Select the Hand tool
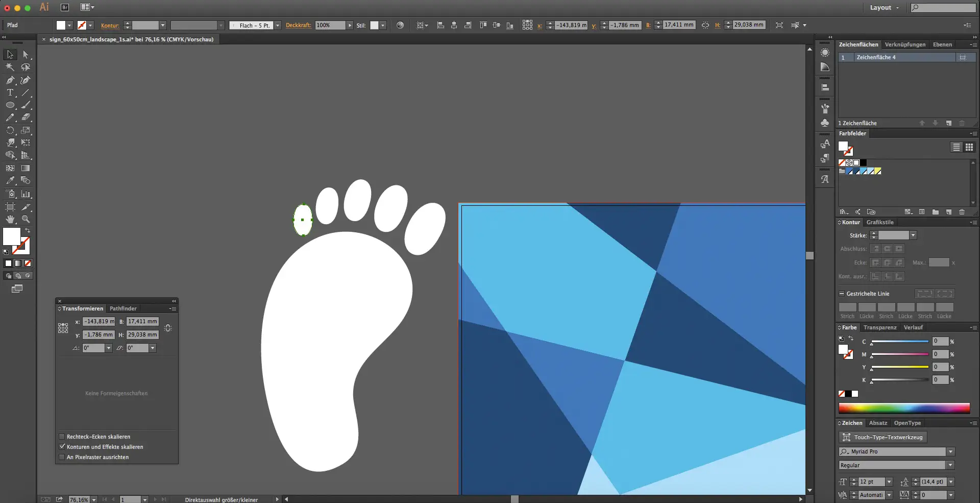Viewport: 980px width, 503px height. [10, 219]
